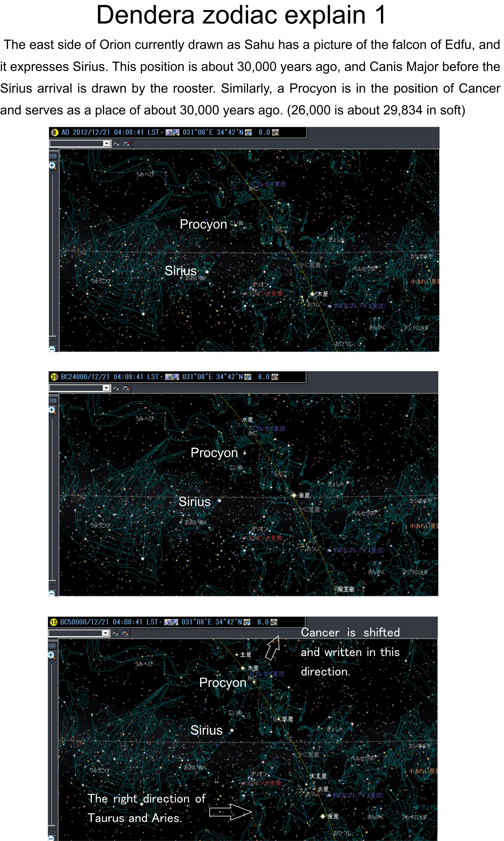Click the BC24000/12/21 date text
Screen dimensions: 504x841
pyautogui.click(x=85, y=377)
